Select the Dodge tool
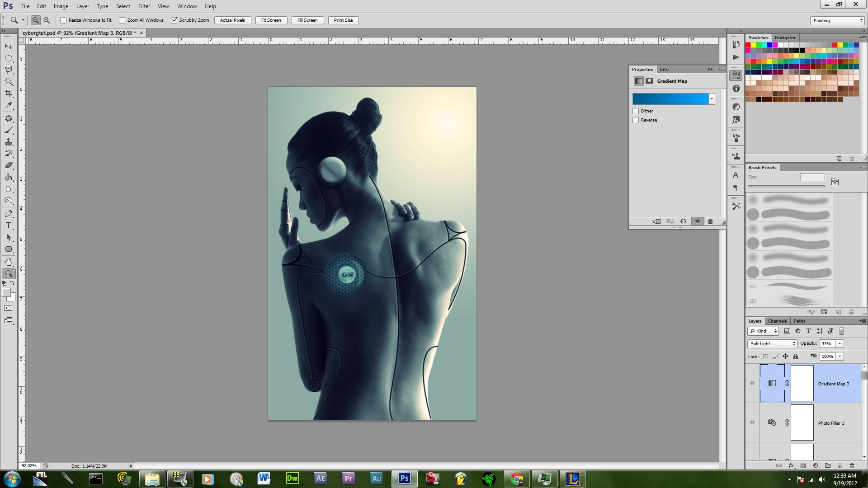The image size is (868, 488). click(9, 201)
